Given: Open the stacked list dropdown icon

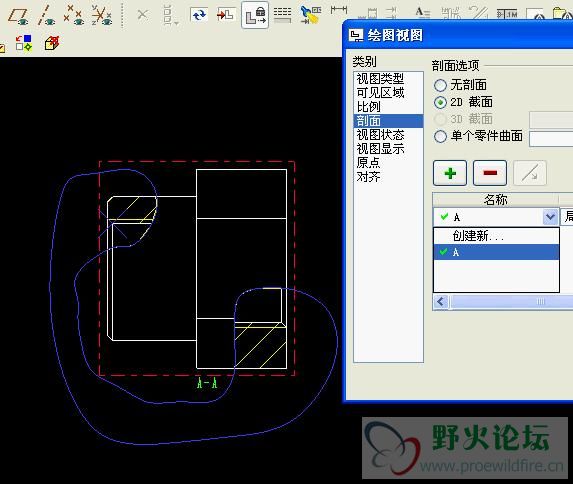Looking at the screenshot, I should (x=170, y=15).
